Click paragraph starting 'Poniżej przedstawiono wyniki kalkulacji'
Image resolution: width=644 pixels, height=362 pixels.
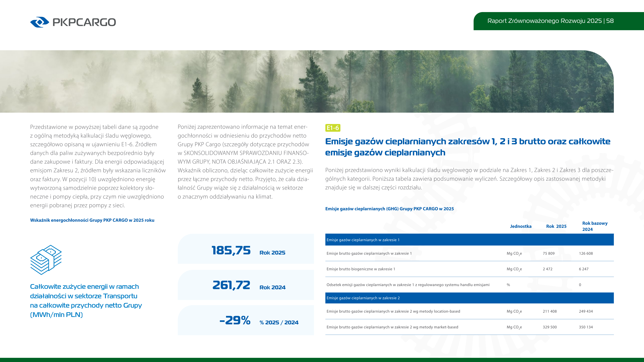pyautogui.click(x=469, y=179)
